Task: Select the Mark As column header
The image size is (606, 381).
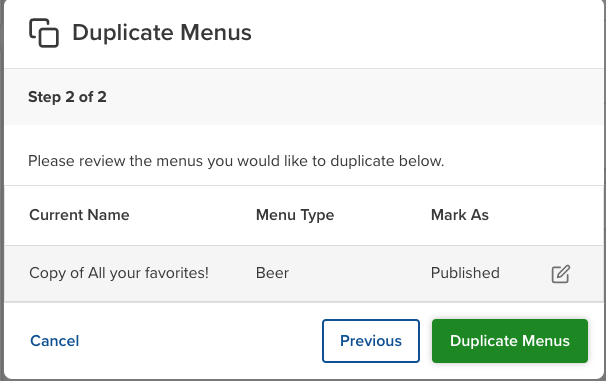Action: [x=460, y=215]
